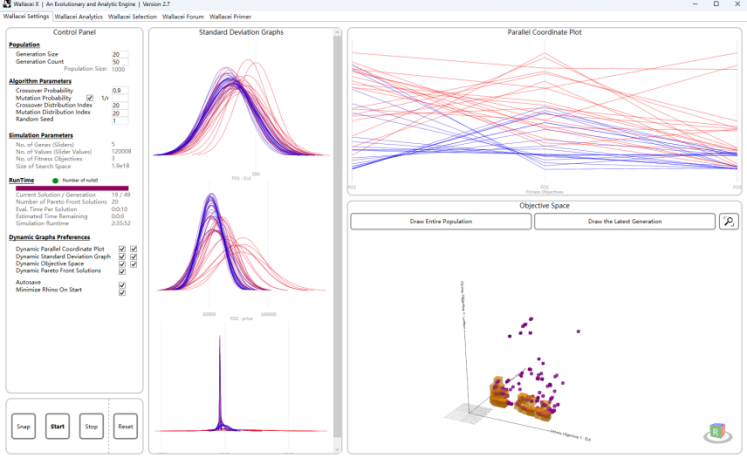Click the green RunTime status indicator

click(55, 181)
